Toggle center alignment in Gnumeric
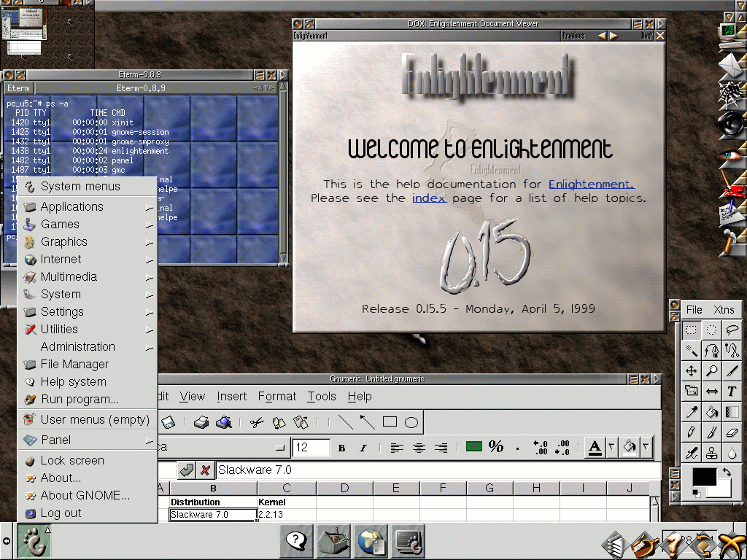 [x=419, y=448]
